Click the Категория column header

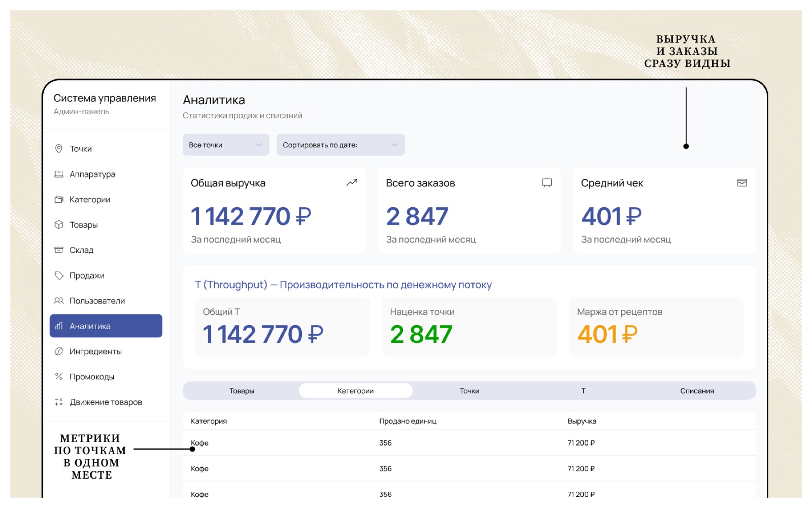pyautogui.click(x=208, y=421)
